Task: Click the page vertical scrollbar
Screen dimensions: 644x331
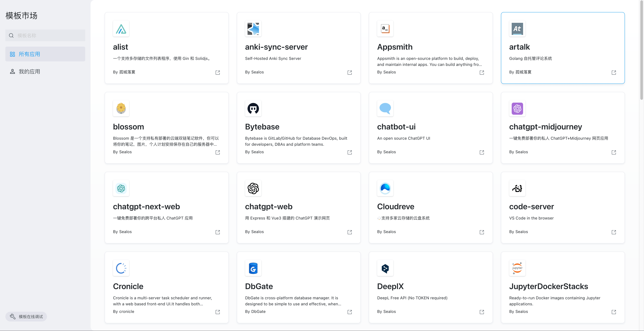Action: click(641, 50)
